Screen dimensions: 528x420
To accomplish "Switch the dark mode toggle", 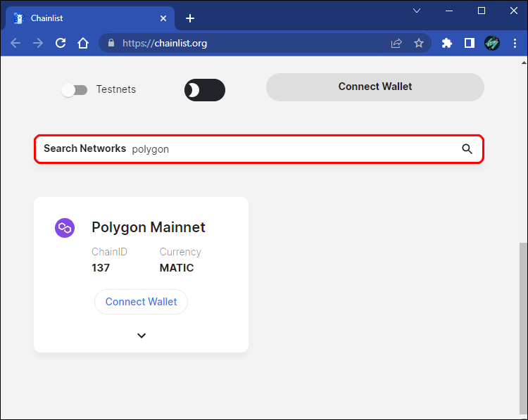I will [205, 90].
